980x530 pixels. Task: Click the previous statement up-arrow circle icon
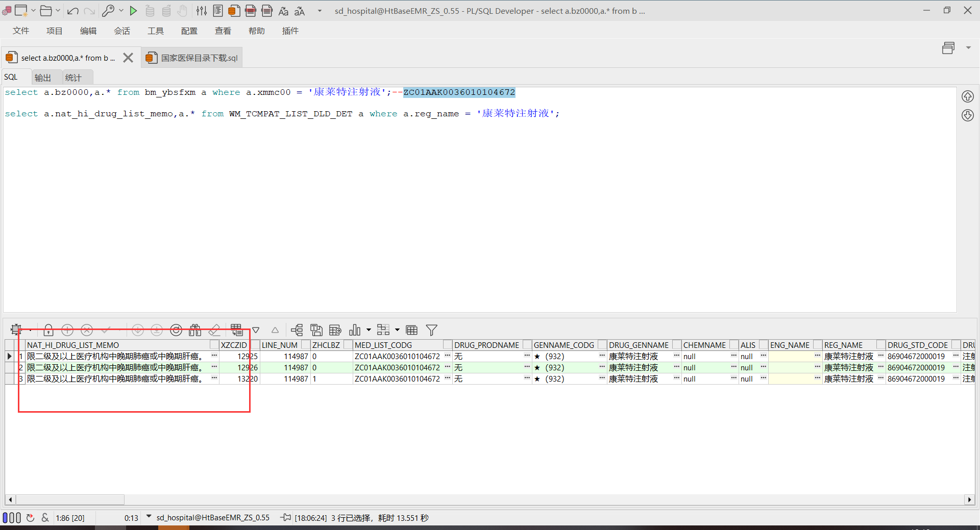(968, 96)
